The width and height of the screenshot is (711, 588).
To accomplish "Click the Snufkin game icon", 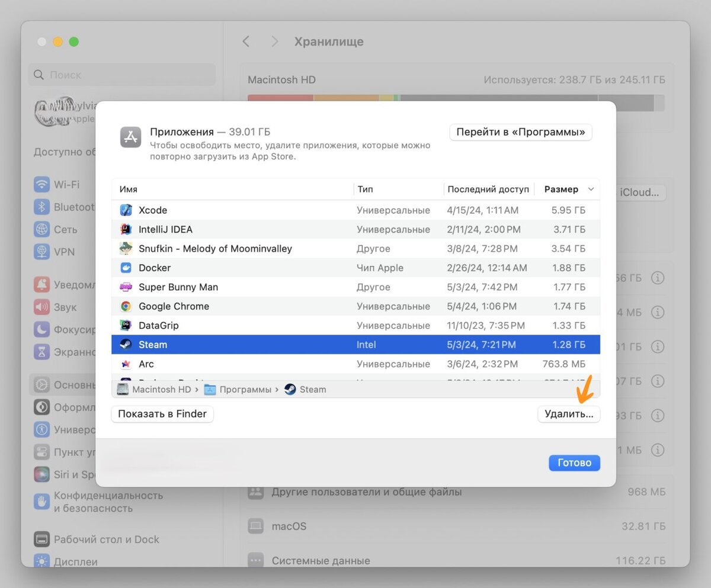I will pos(126,249).
